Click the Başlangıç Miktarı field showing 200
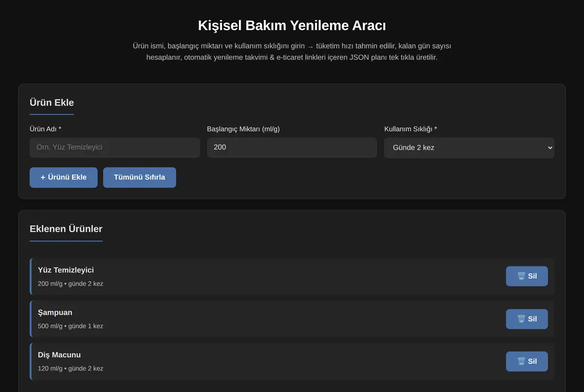The image size is (584, 392). [x=292, y=147]
